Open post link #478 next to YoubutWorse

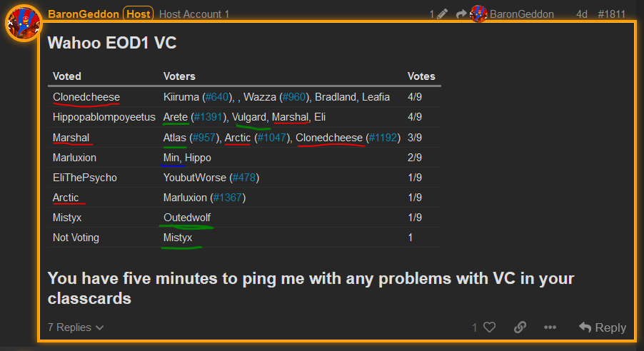point(244,178)
